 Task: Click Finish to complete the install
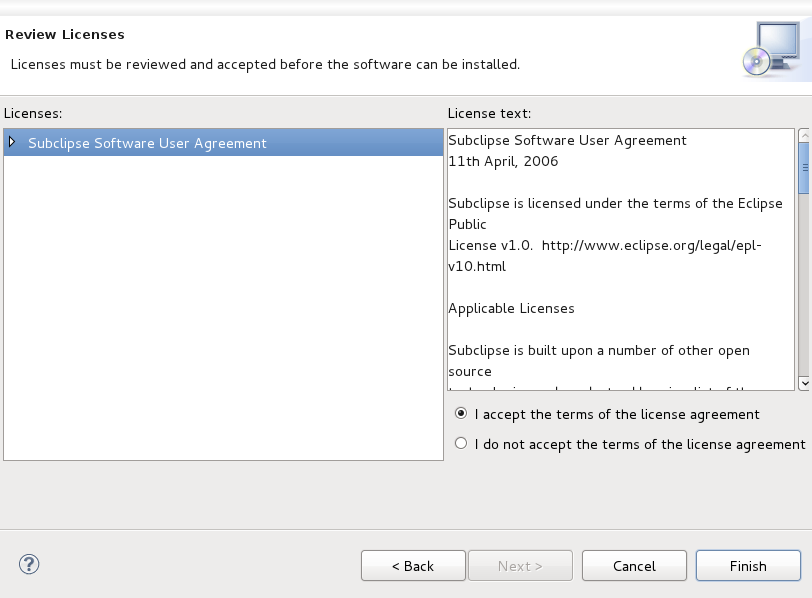click(748, 566)
